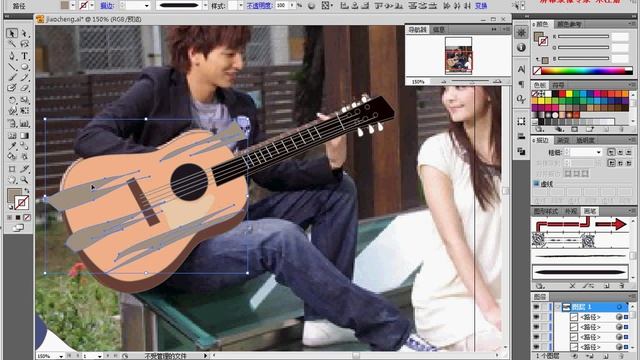
Task: Open the Paragraph panel icon in dock
Action: pyautogui.click(x=521, y=84)
